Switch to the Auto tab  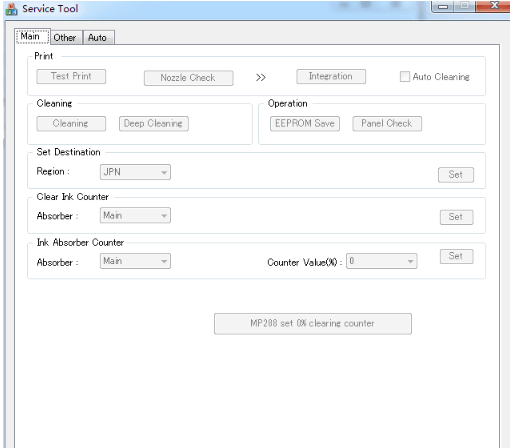coord(97,38)
